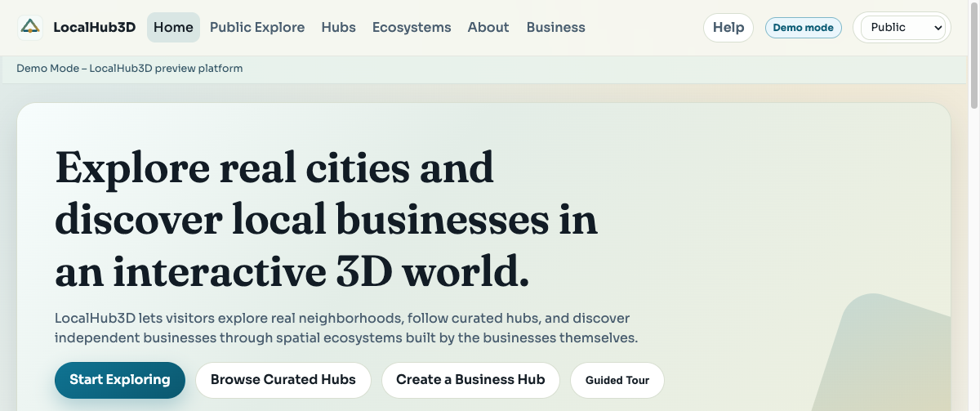
Task: Go to Public Explore page
Action: tap(257, 27)
